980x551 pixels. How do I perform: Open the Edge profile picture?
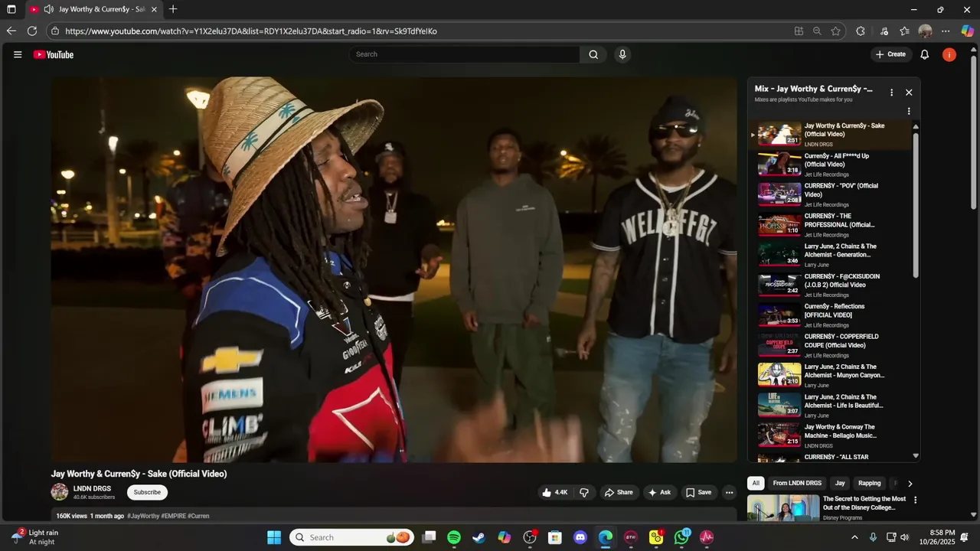point(925,31)
